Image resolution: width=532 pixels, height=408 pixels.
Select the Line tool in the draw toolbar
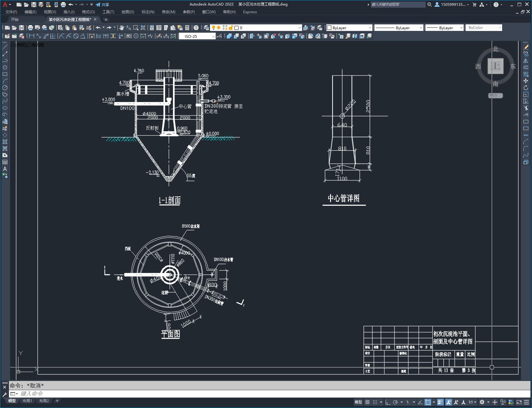[x=5, y=47]
